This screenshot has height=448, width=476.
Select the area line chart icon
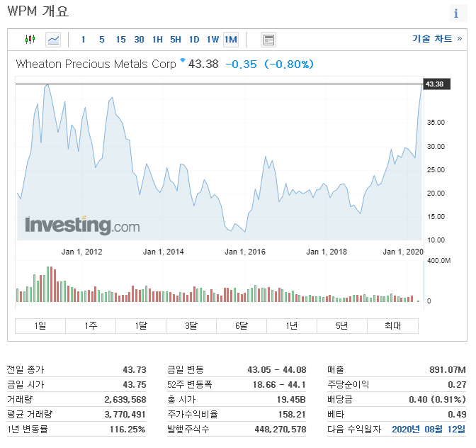pos(53,40)
